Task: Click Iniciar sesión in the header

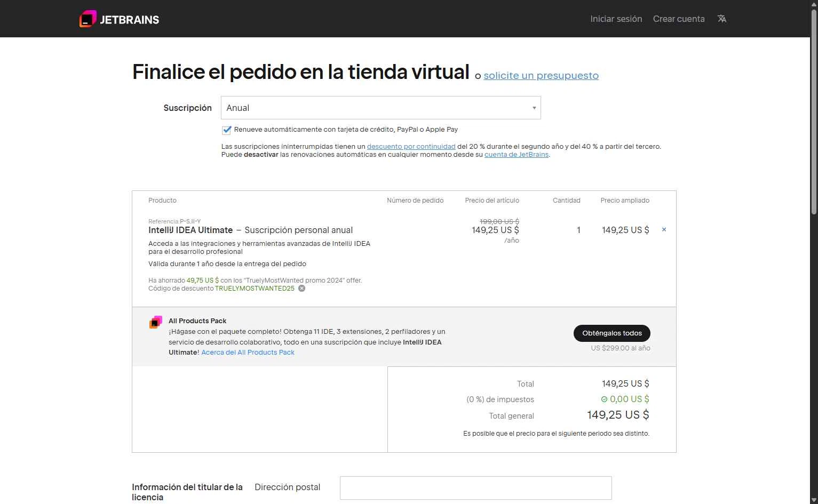Action: [616, 19]
